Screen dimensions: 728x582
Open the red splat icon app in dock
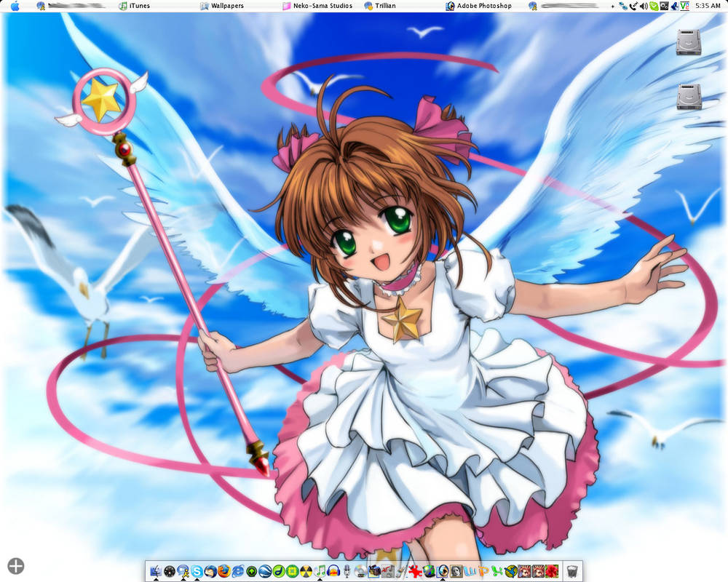click(415, 571)
